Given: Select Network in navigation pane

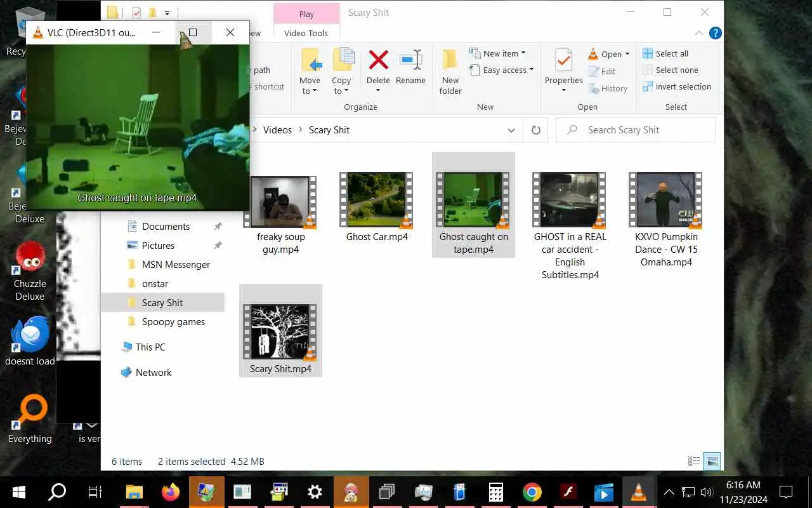Looking at the screenshot, I should coord(154,373).
